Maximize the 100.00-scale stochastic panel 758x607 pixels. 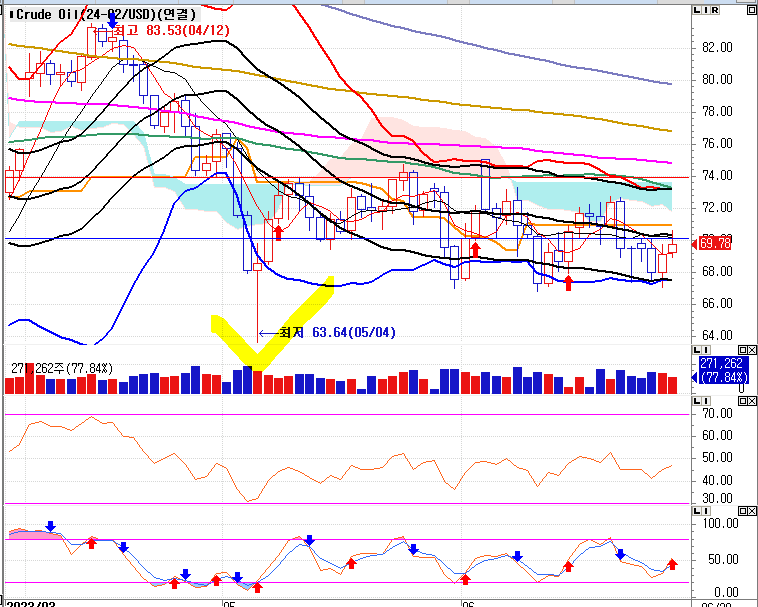[x=743, y=511]
